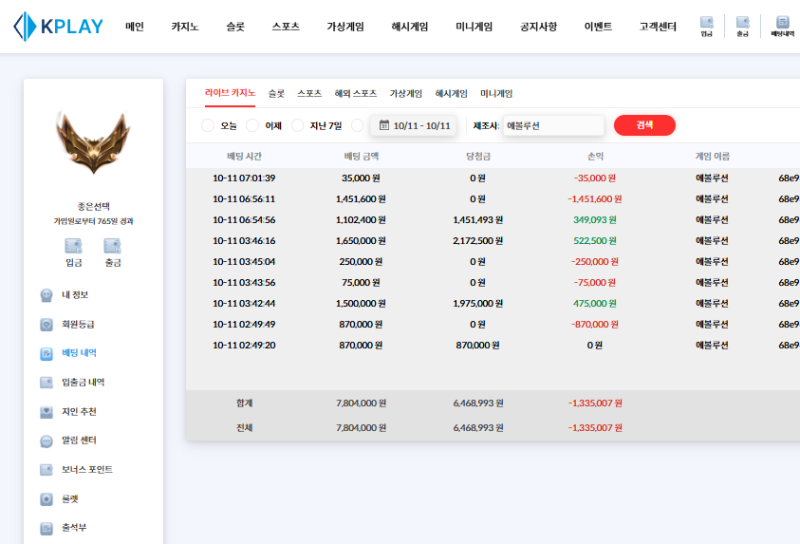800x544 pixels.
Task: Open 슬롯 in top navigation bar
Action: [x=235, y=27]
